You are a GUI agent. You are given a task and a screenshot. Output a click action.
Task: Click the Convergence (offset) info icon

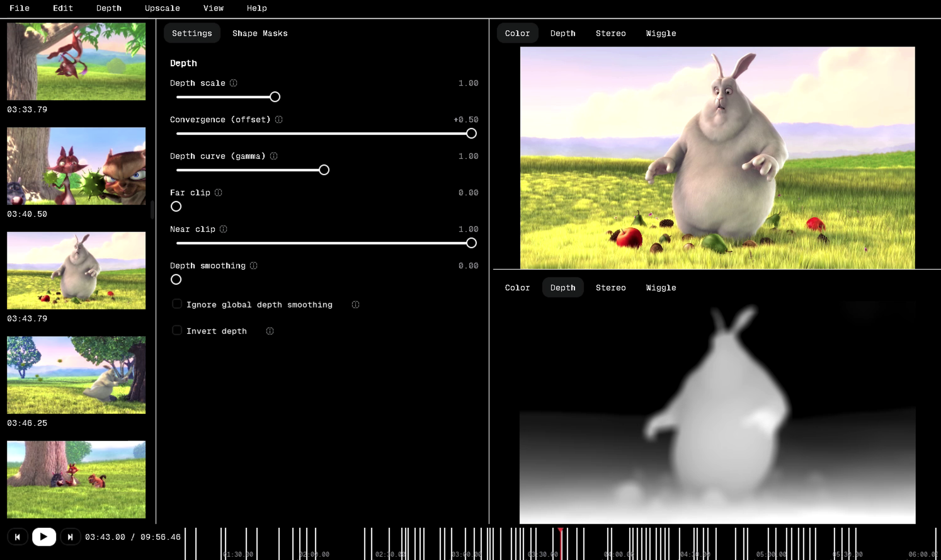pos(279,120)
